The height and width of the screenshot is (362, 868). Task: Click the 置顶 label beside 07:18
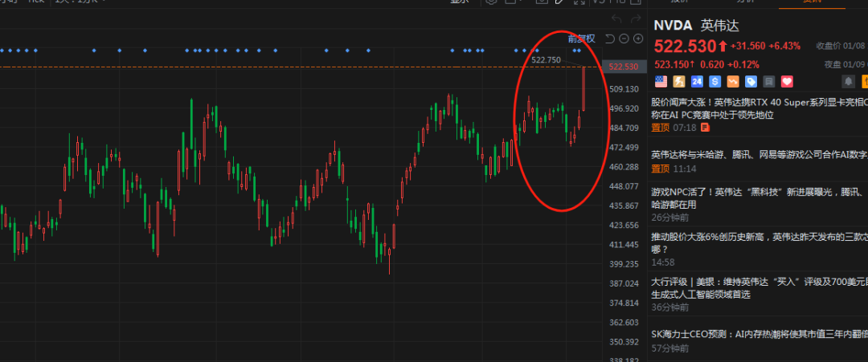(661, 128)
